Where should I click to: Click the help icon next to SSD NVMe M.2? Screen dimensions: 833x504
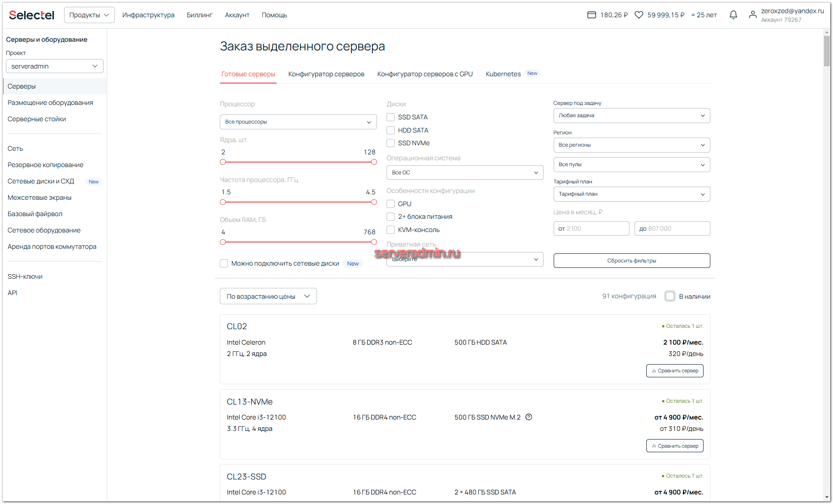[x=529, y=417]
